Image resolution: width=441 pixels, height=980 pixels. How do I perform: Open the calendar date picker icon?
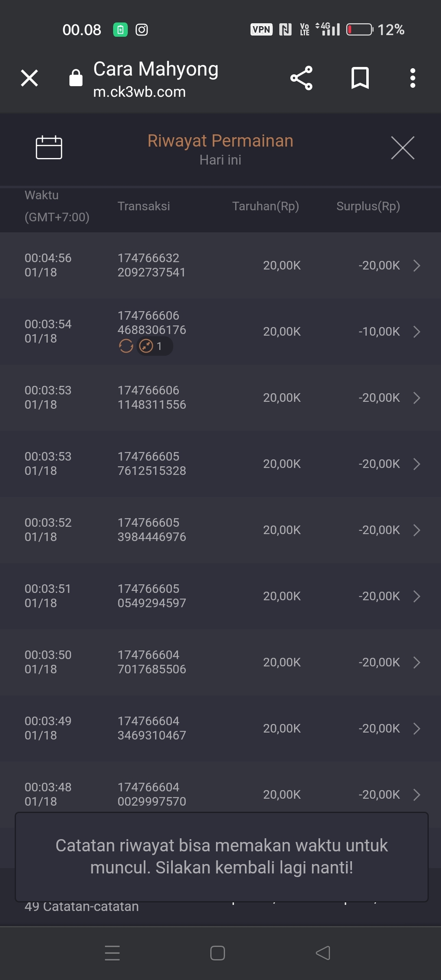point(49,147)
